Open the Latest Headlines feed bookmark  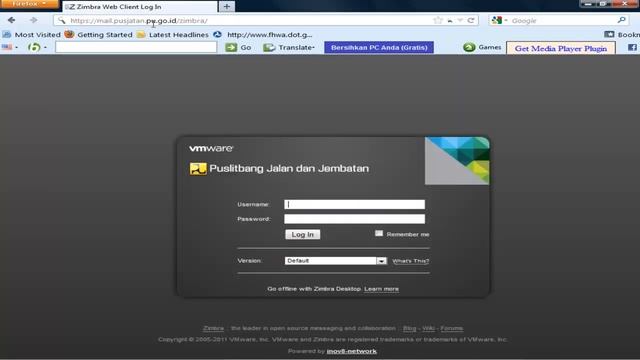coord(173,35)
